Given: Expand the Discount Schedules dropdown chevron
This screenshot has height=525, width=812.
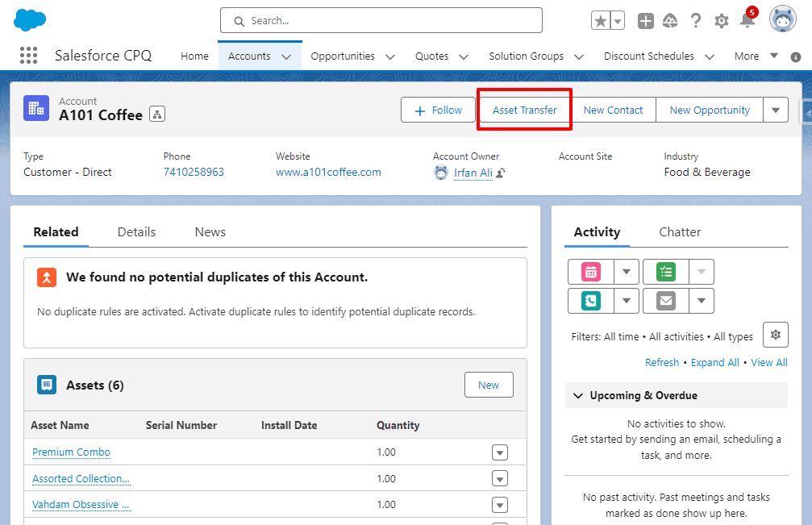Looking at the screenshot, I should pos(710,56).
